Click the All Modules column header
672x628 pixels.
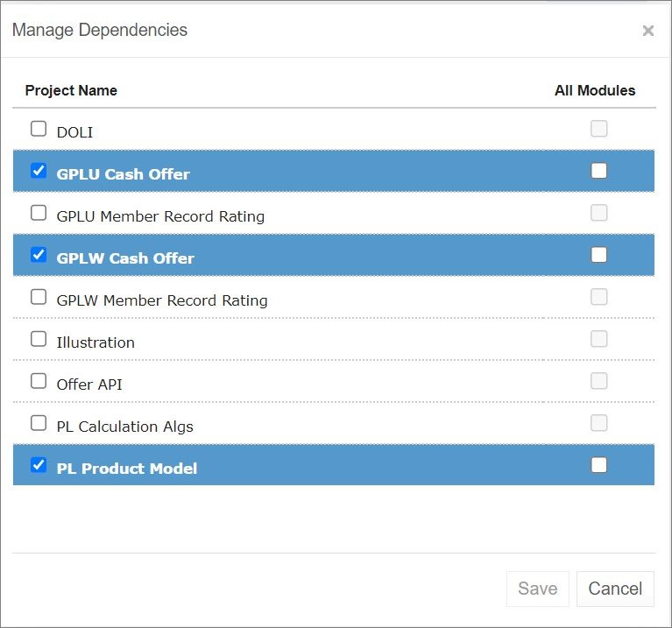595,90
